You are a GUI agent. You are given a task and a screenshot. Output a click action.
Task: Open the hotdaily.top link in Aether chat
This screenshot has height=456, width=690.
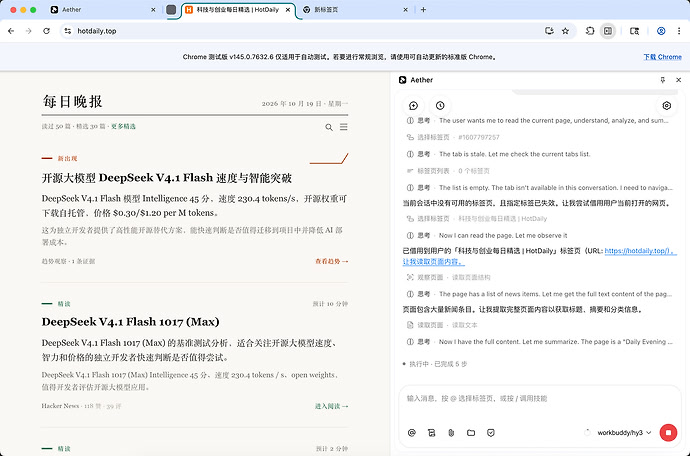pyautogui.click(x=639, y=251)
